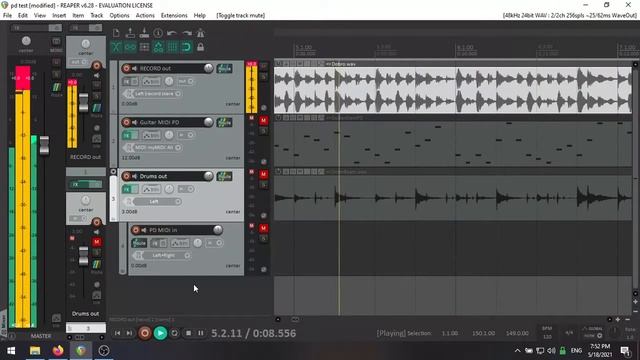Click the Open project toolbar icon
Viewport: 640px width, 360px height.
[x=130, y=33]
